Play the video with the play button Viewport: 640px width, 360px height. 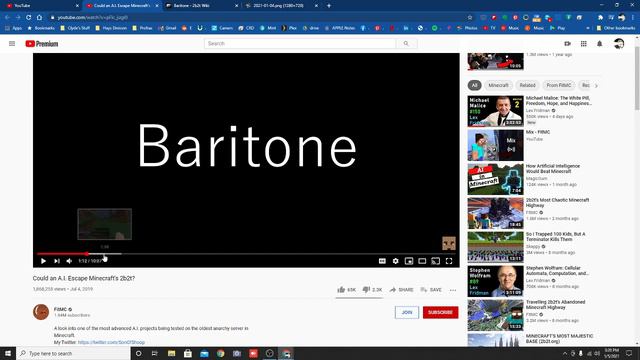pyautogui.click(x=43, y=261)
